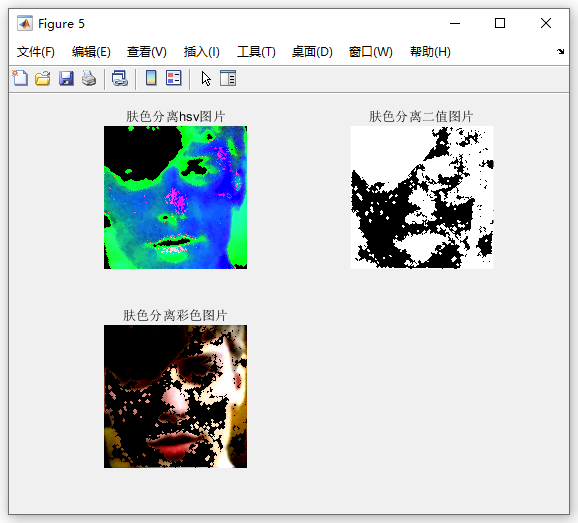This screenshot has width=578, height=523.
Task: Expand the toolbar overflow arrow at menu bar right
Action: pos(561,52)
